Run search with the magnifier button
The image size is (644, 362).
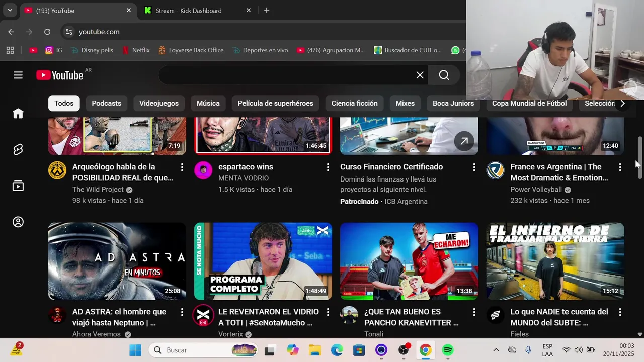tap(444, 75)
